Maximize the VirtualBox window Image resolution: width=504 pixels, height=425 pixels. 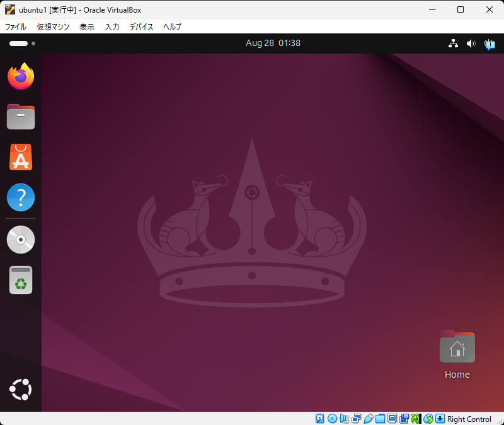click(x=461, y=9)
